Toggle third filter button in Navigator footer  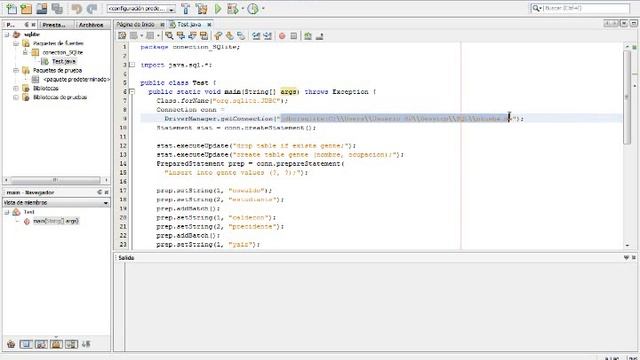[41, 344]
